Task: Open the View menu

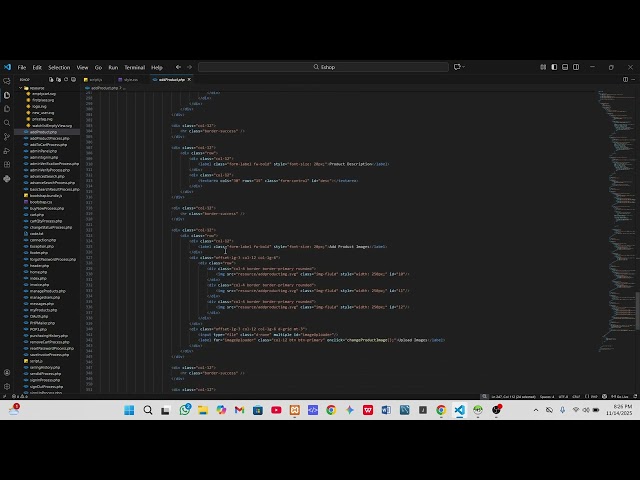Action: pos(82,67)
